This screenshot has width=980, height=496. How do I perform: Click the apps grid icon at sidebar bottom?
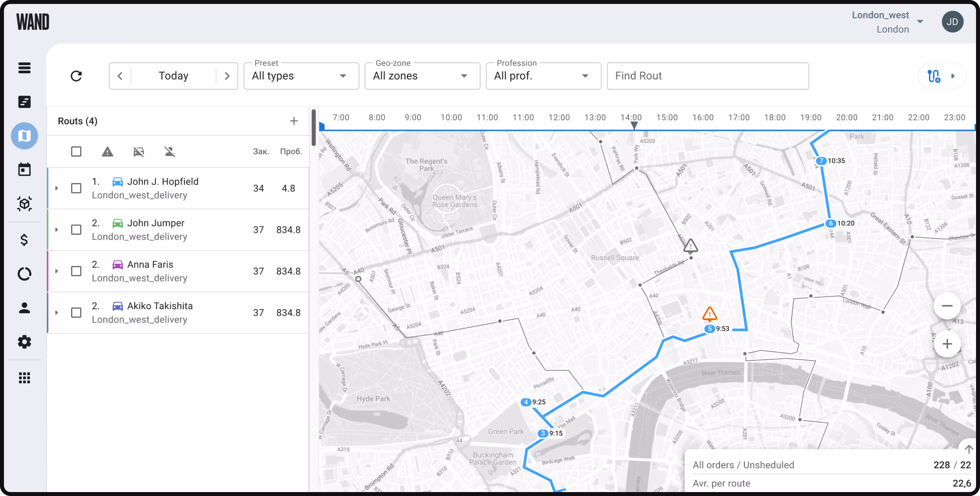tap(24, 377)
